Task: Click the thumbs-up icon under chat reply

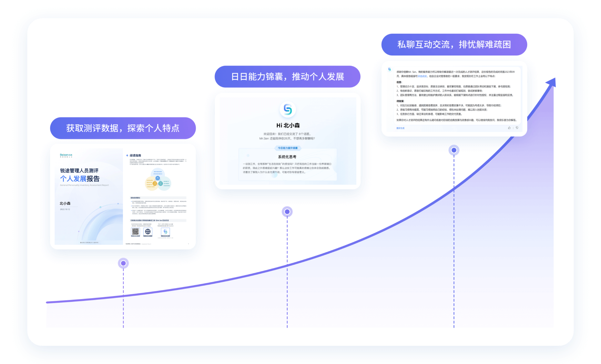Action: [x=509, y=128]
